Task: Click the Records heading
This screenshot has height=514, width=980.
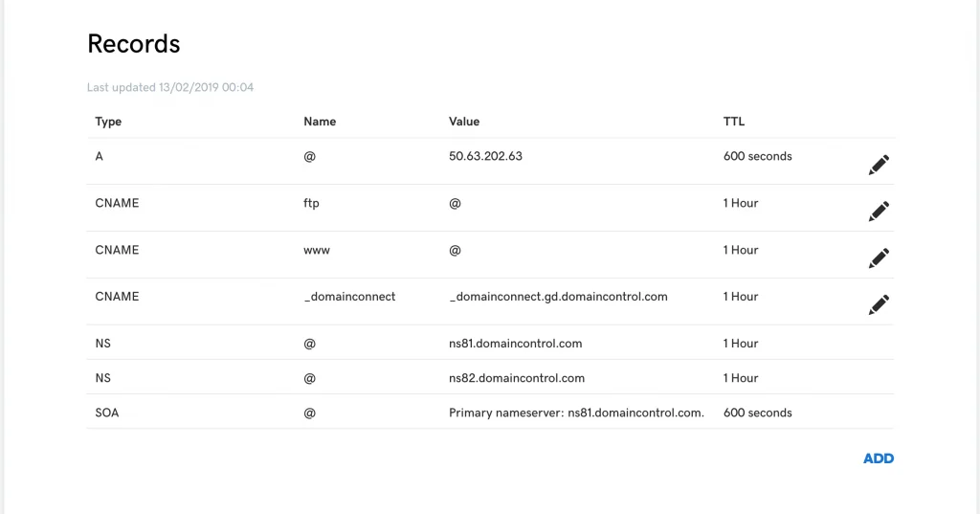Action: (x=134, y=44)
